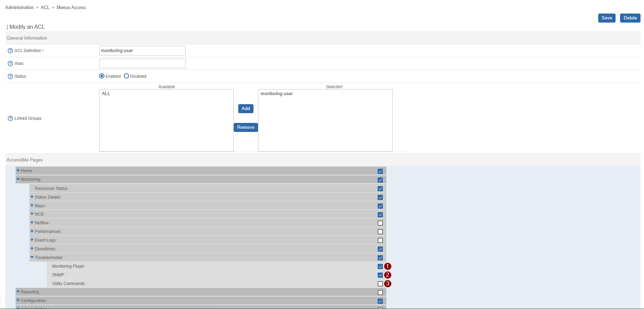The width and height of the screenshot is (644, 309).
Task: Check the Netflow access checkbox
Action: pyautogui.click(x=380, y=223)
